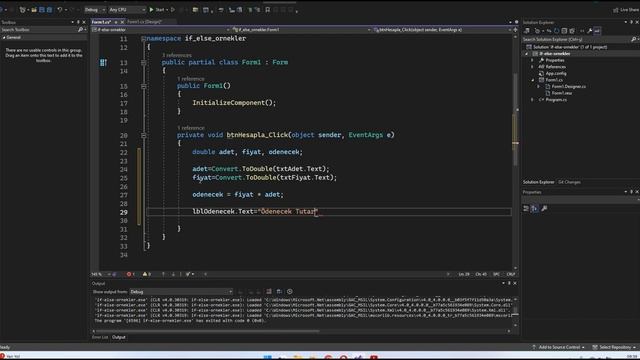
Task: Select Form1.Designer.cs in Solution Explorer
Action: [568, 87]
